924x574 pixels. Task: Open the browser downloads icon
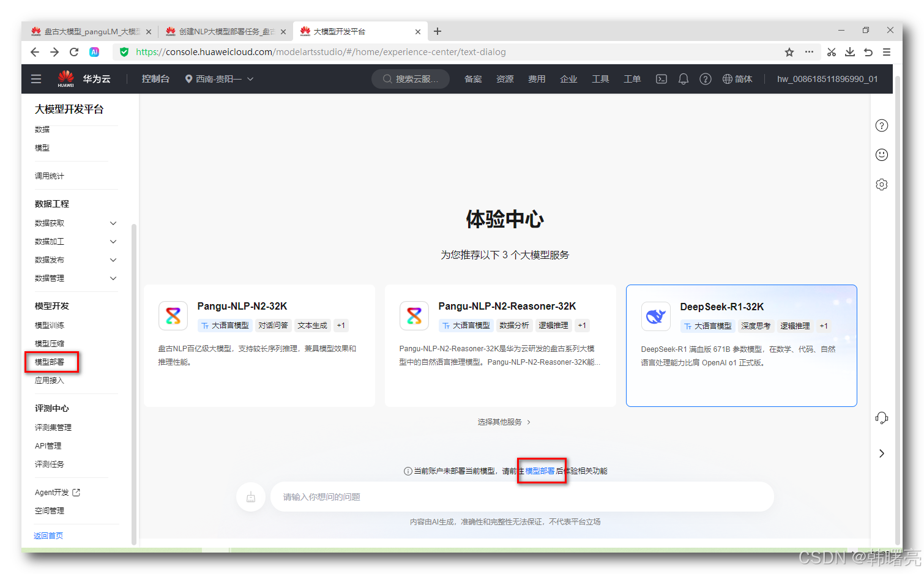850,52
